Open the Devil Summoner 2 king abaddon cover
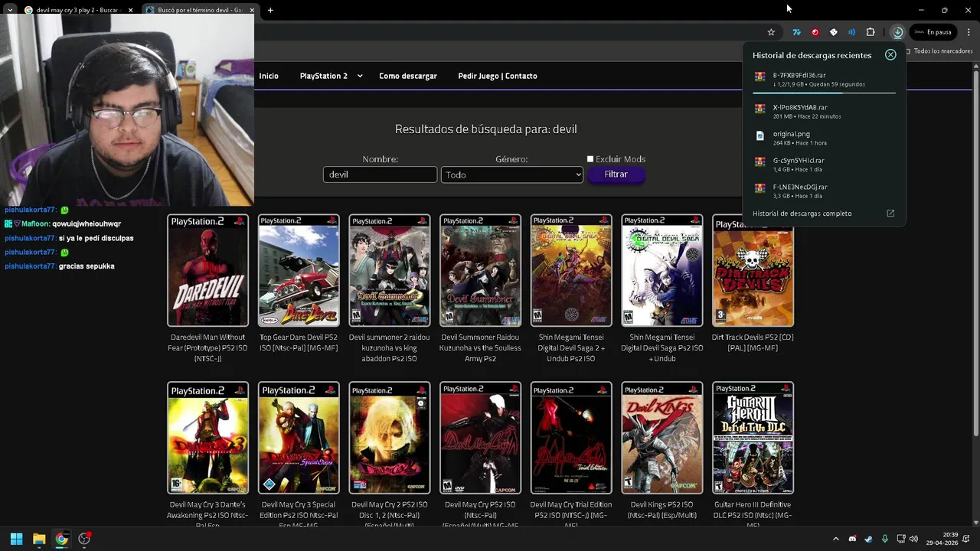The image size is (980, 551). (x=390, y=270)
